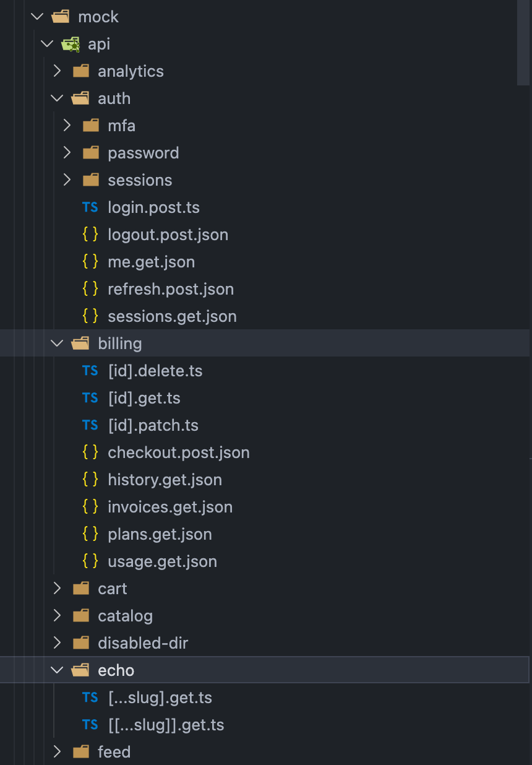This screenshot has width=532, height=765.
Task: Select the invoices.get.json file
Action: (x=170, y=507)
